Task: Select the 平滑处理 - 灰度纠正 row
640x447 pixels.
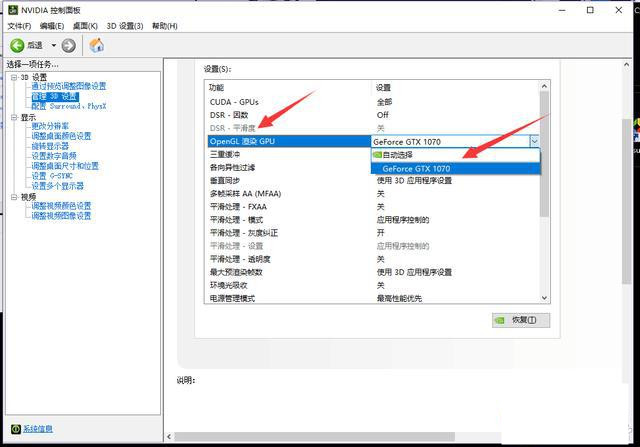Action: pos(373,233)
